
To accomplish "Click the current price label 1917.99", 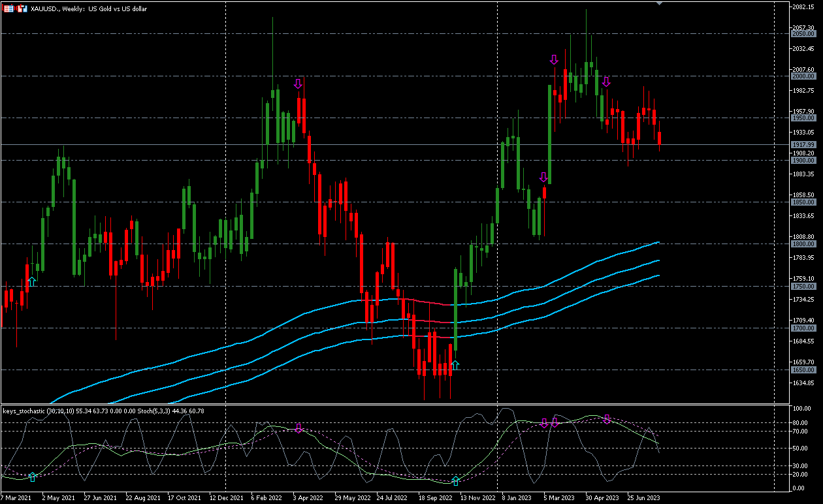I will pyautogui.click(x=803, y=144).
